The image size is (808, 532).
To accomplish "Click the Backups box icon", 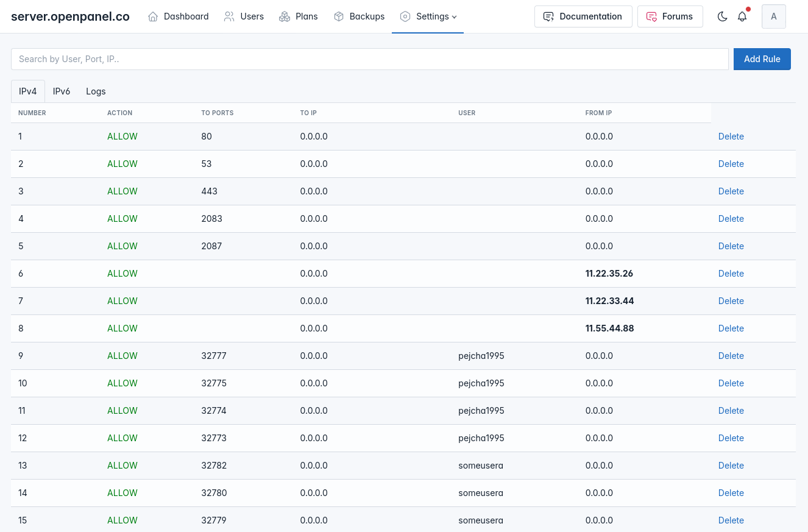I will click(339, 16).
